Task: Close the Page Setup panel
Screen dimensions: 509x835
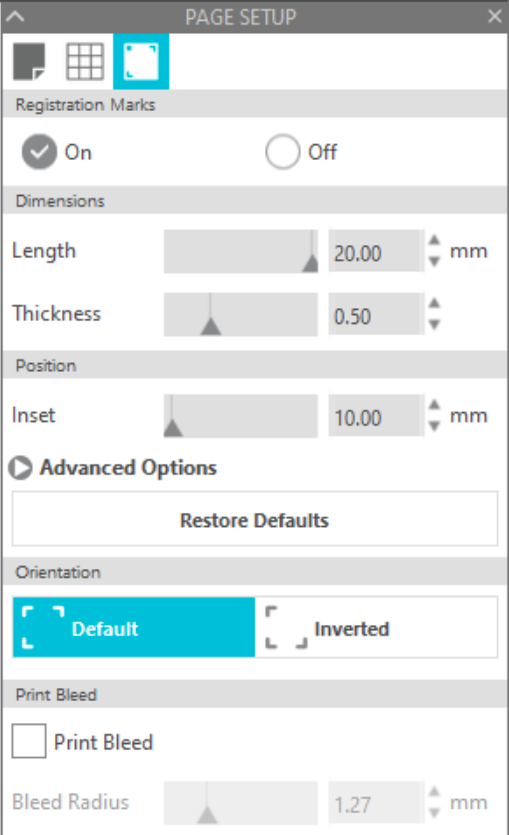Action: click(495, 17)
